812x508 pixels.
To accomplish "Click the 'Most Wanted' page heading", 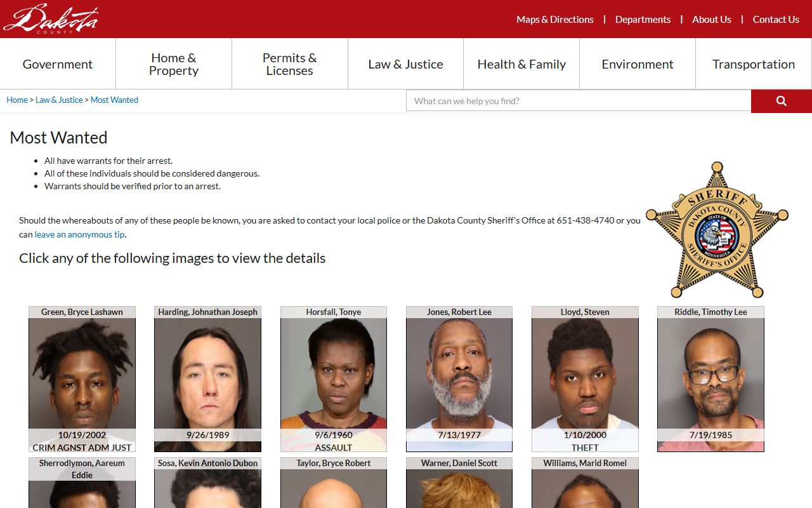I will pos(58,138).
